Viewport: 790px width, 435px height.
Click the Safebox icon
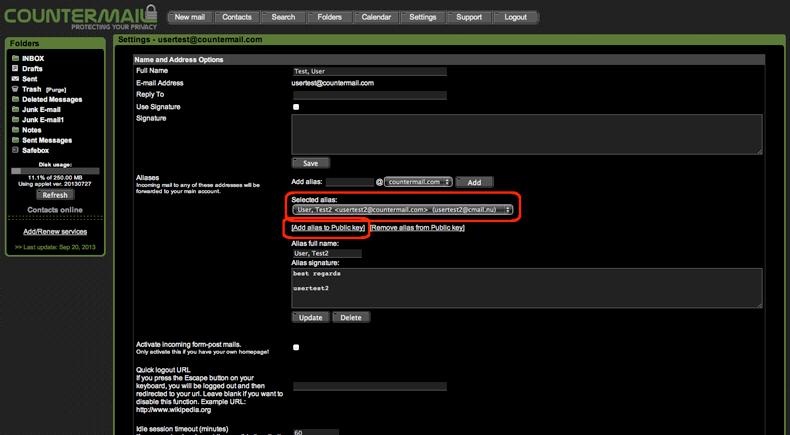coord(15,150)
